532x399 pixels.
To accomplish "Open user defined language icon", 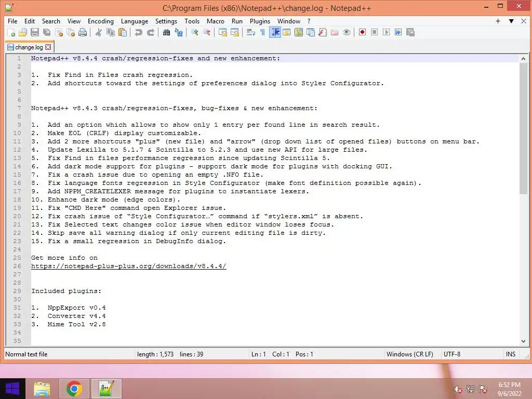I will point(287,32).
